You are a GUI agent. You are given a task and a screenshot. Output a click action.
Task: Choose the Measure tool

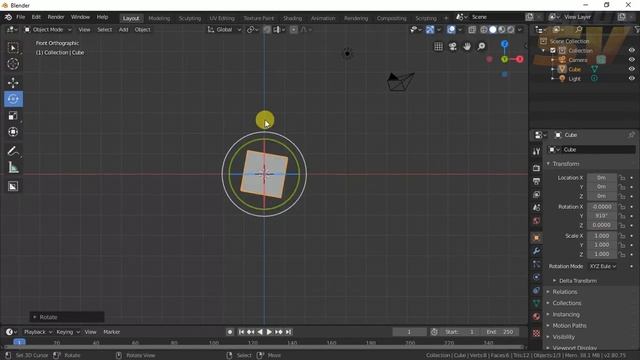point(13,168)
